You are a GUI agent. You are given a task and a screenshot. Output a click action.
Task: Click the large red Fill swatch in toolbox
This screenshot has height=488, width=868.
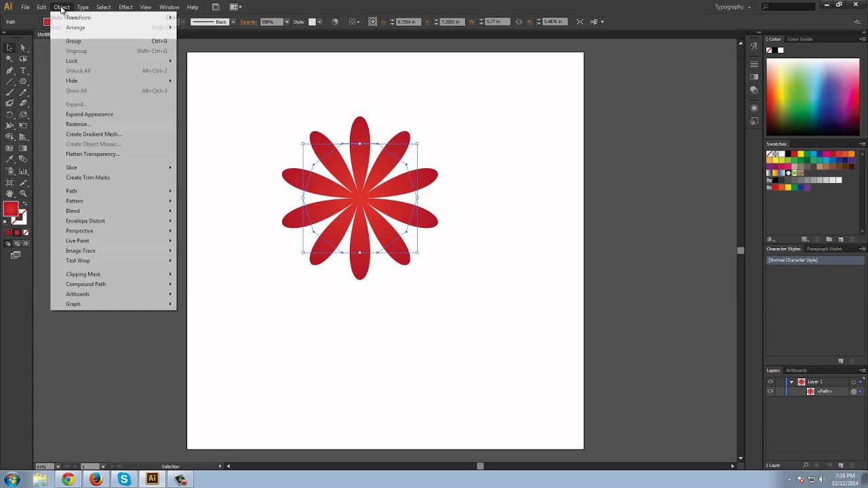click(10, 209)
